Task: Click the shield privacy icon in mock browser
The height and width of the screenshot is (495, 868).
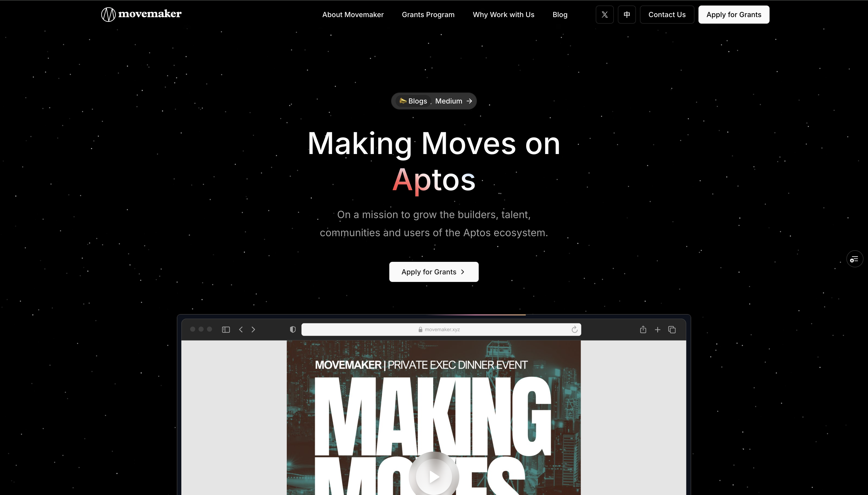Action: (293, 329)
